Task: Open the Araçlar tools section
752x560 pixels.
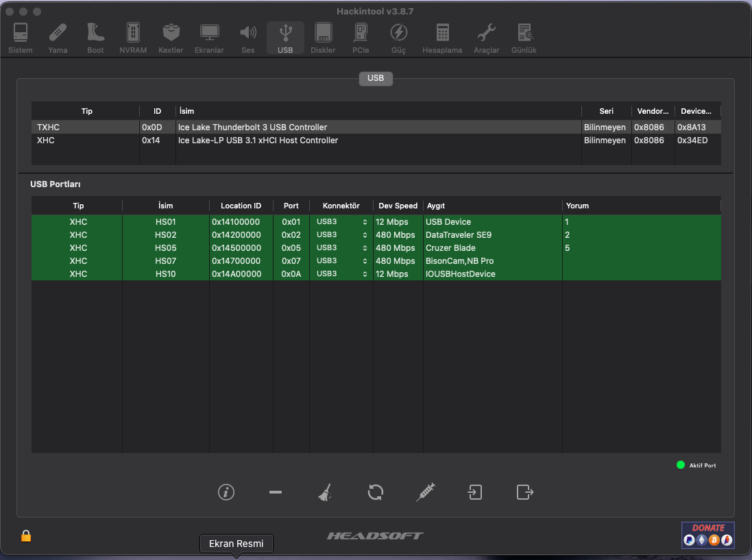Action: tap(486, 38)
